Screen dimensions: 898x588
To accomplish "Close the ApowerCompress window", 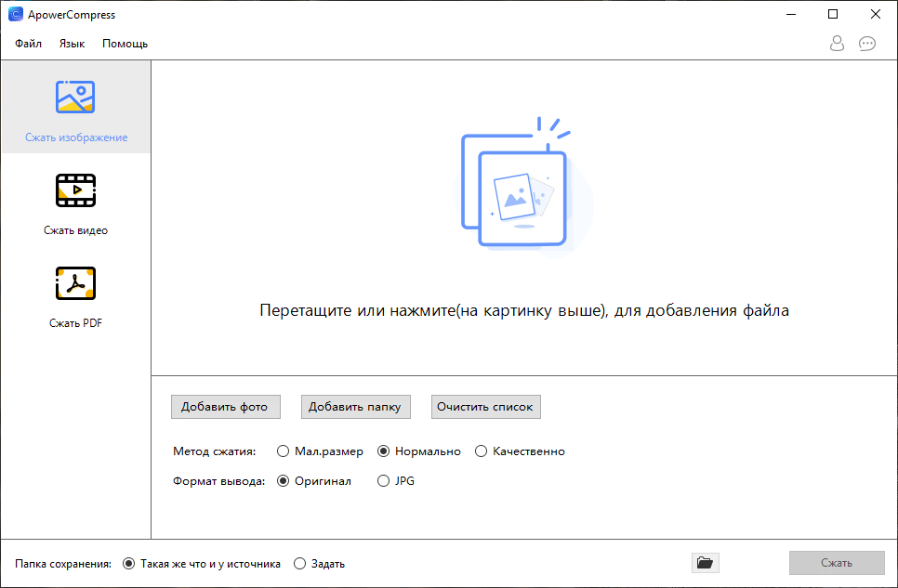I will pyautogui.click(x=875, y=14).
